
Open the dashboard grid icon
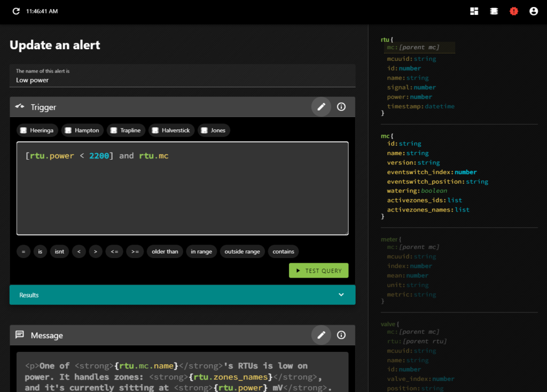pos(474,11)
